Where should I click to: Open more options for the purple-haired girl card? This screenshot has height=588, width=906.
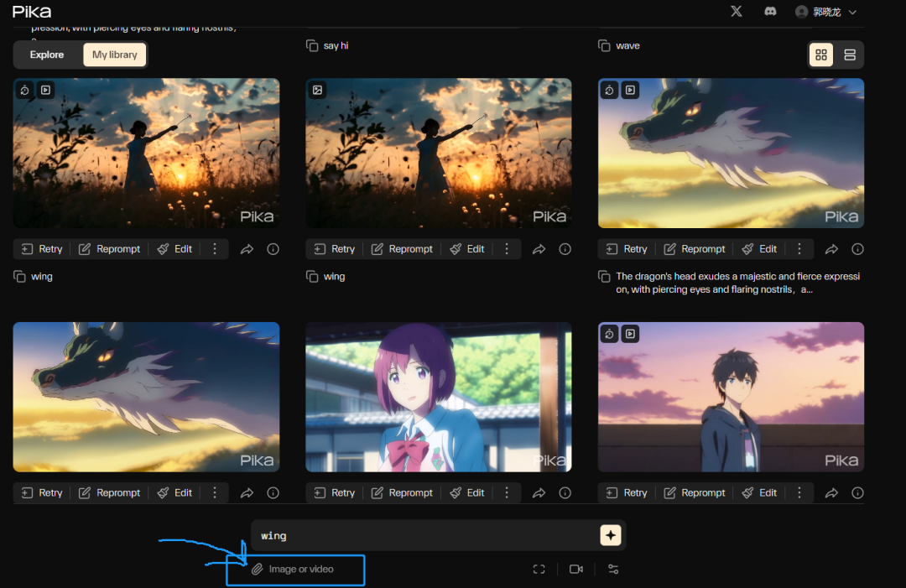point(507,492)
